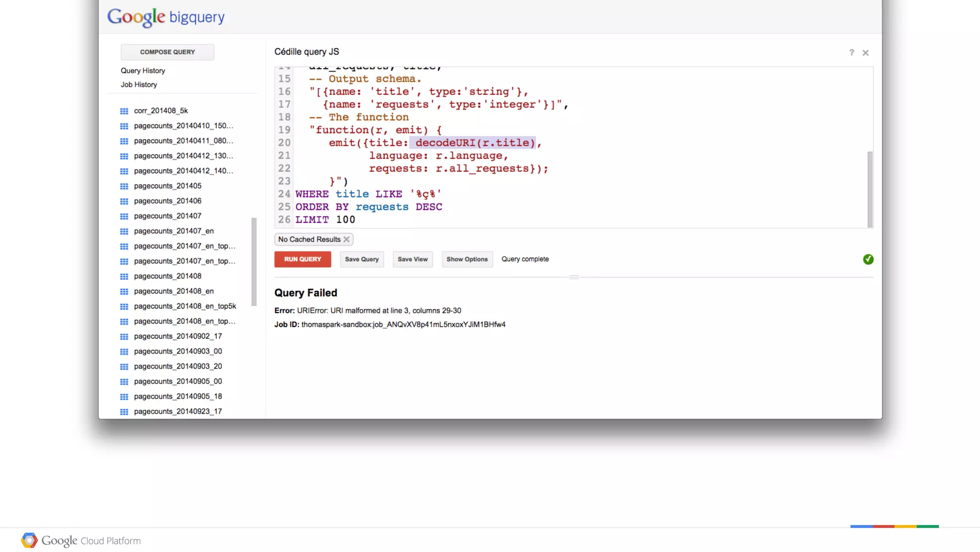Click the table list sidebar scrollbar
The width and height of the screenshot is (980, 552).
[x=254, y=261]
